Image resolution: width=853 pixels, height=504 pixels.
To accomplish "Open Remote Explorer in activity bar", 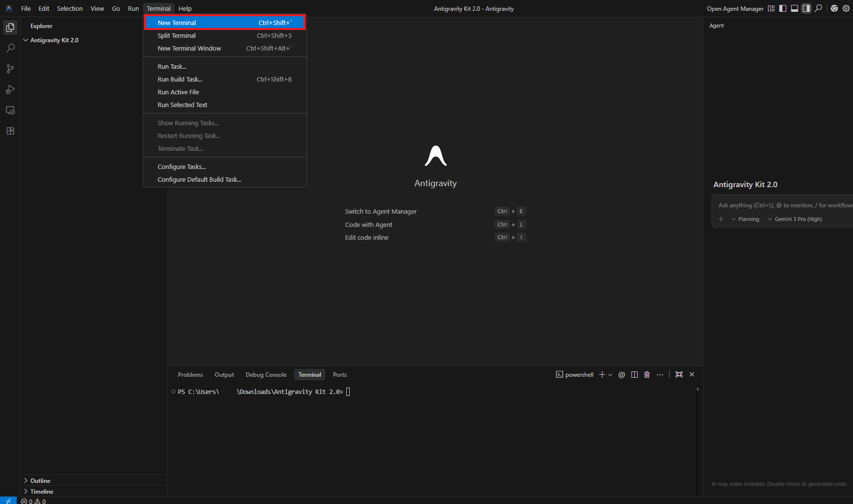I will click(10, 111).
